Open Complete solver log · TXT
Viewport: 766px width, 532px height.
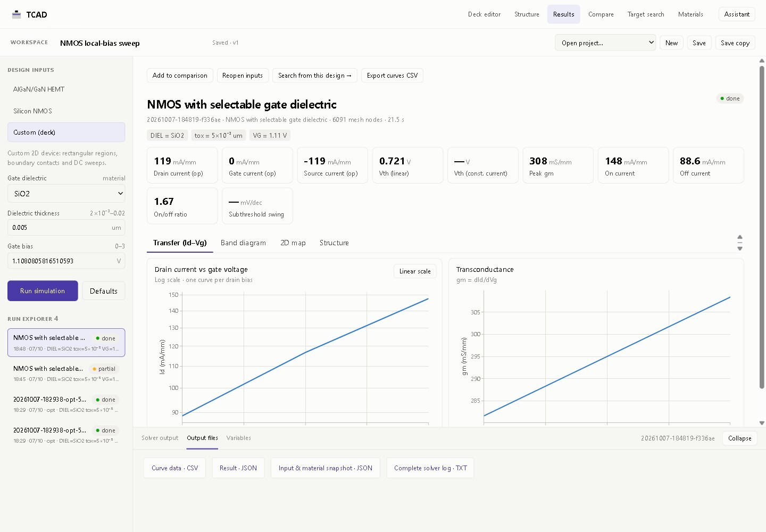click(x=430, y=468)
